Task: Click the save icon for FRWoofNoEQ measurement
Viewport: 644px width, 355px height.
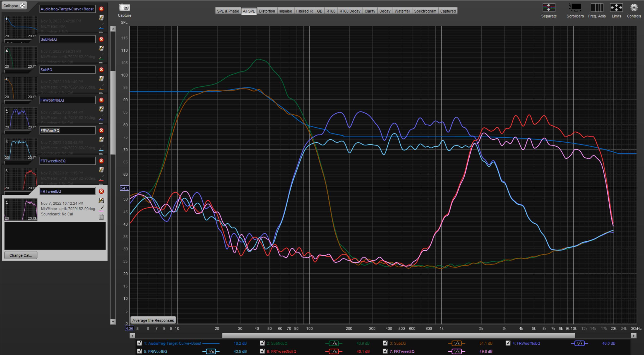Action: 101,109
